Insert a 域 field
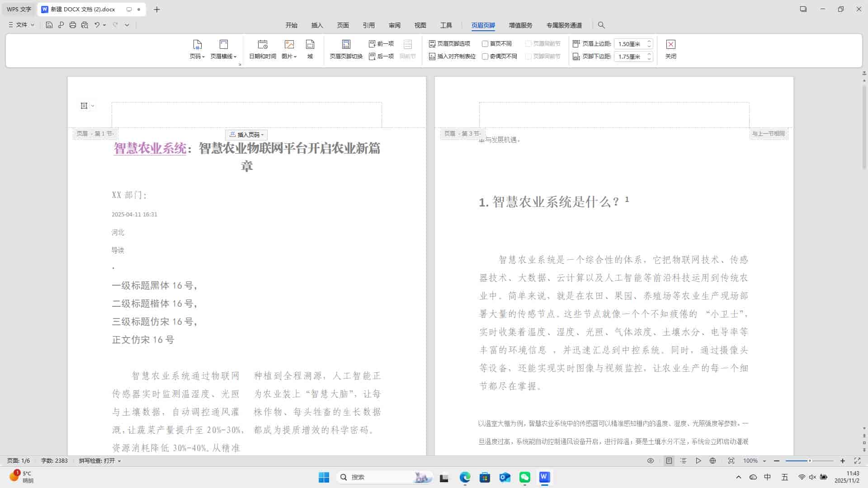 pos(310,50)
